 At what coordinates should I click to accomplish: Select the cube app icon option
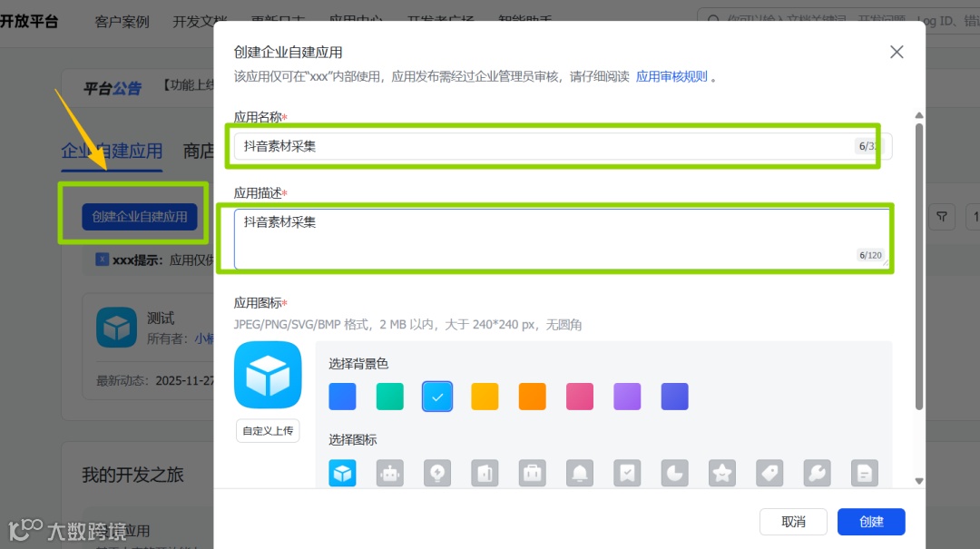342,473
